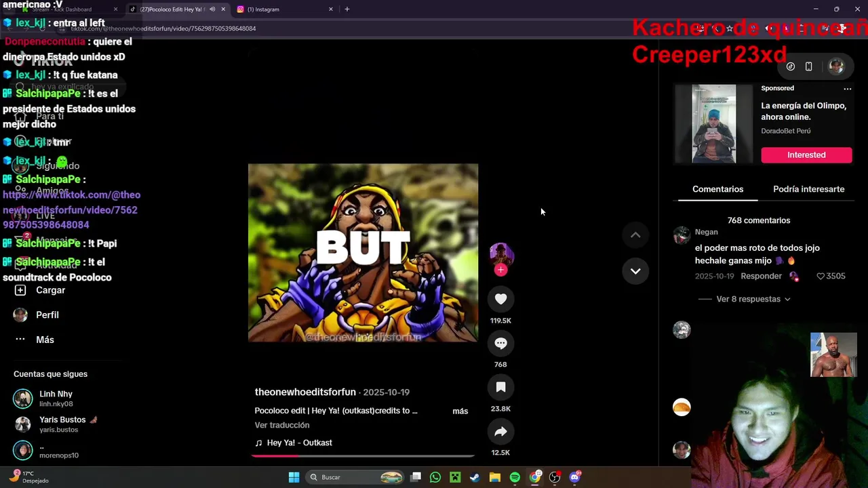The image size is (868, 488).
Task: Open theonewhoeditsforfun profile name
Action: pos(305,392)
